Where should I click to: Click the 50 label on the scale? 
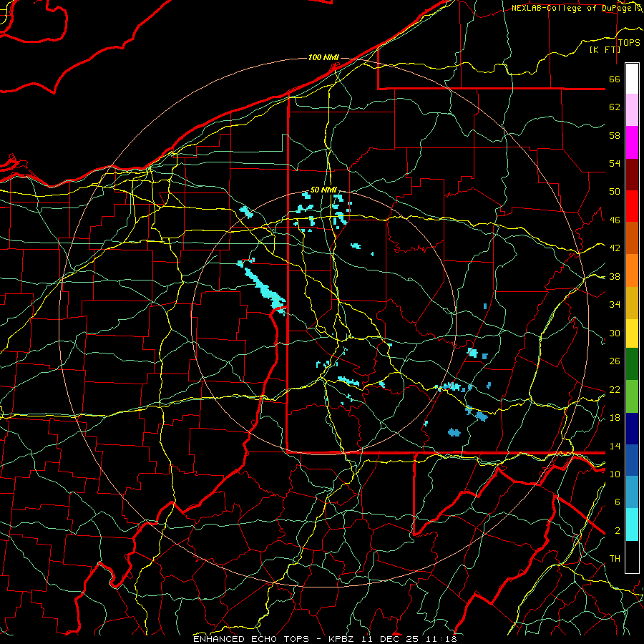pyautogui.click(x=615, y=192)
